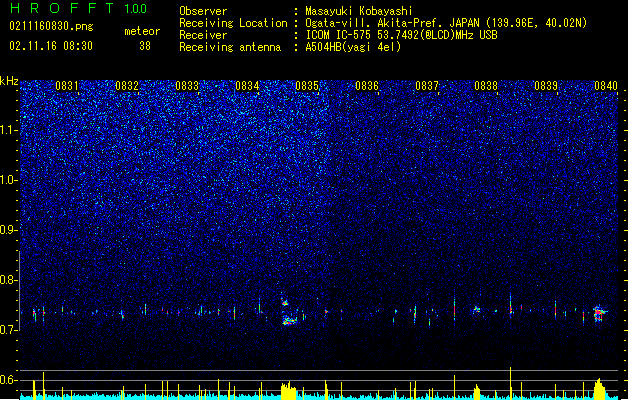Image resolution: width=629 pixels, height=400 pixels.
Task: Click the Receiving Location label
Action: point(233,23)
